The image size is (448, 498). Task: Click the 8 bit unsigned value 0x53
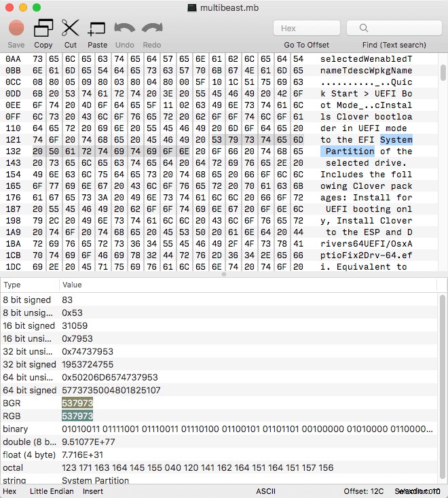(72, 313)
